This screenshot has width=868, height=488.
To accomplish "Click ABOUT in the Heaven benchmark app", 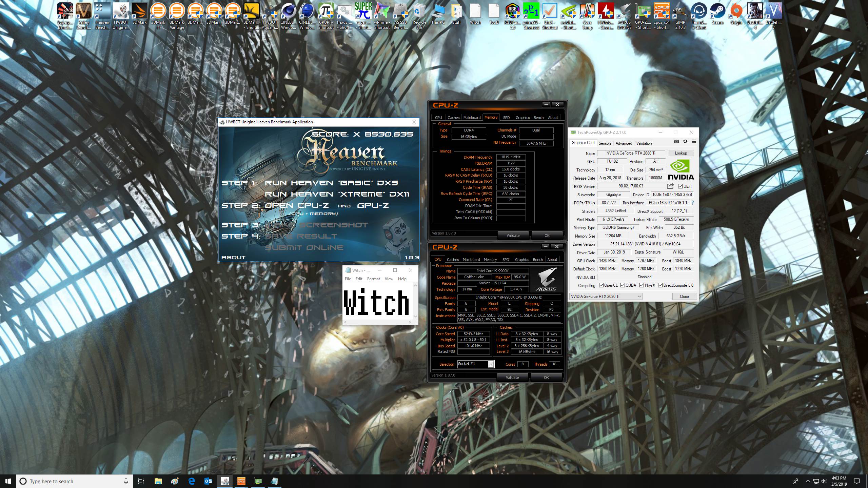I will (x=233, y=258).
